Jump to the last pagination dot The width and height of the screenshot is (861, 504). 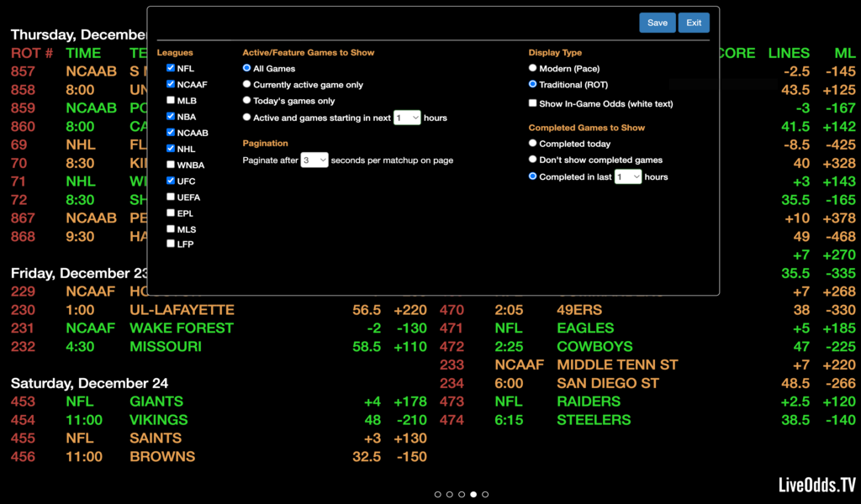pyautogui.click(x=485, y=495)
